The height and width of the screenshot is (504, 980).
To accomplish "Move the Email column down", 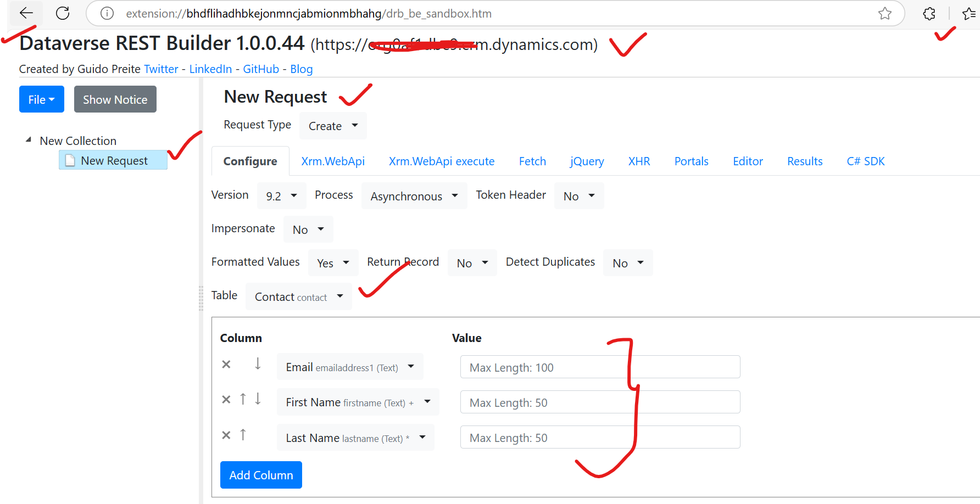I will [258, 364].
